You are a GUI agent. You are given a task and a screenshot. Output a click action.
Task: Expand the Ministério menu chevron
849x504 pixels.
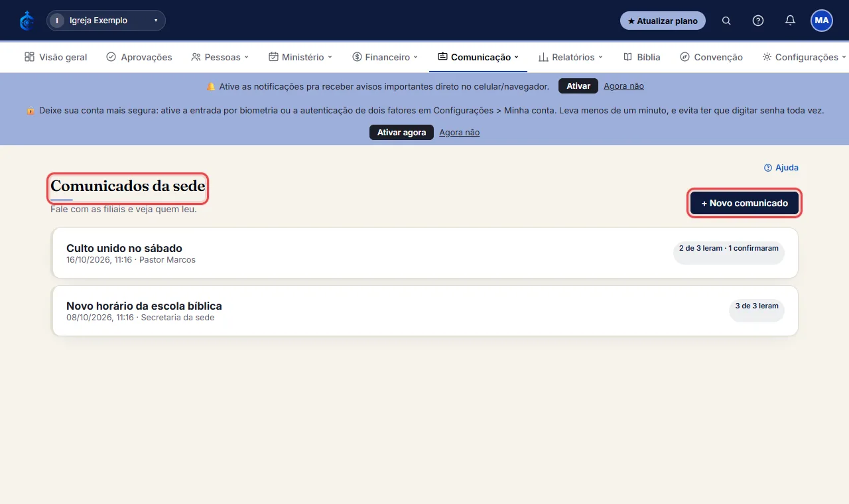[330, 57]
